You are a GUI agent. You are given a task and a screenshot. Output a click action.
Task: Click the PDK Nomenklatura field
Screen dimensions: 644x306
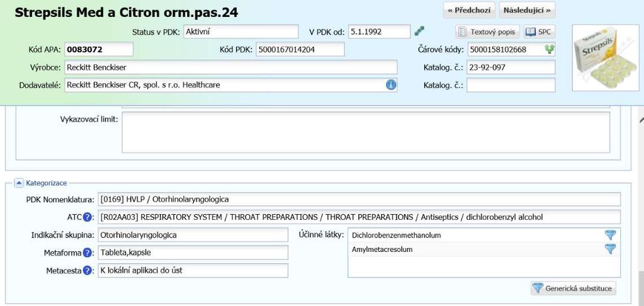[359, 199]
